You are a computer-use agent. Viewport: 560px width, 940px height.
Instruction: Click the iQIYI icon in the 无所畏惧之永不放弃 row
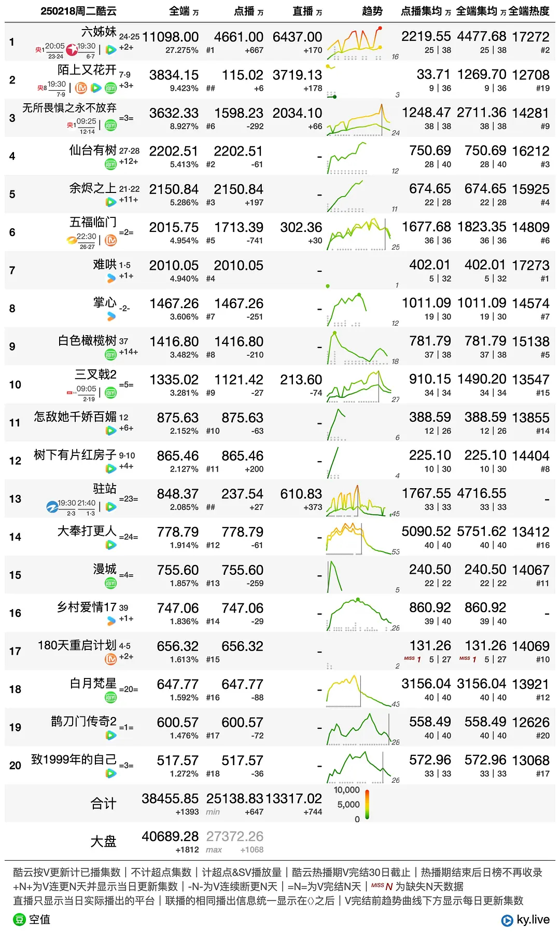[110, 126]
